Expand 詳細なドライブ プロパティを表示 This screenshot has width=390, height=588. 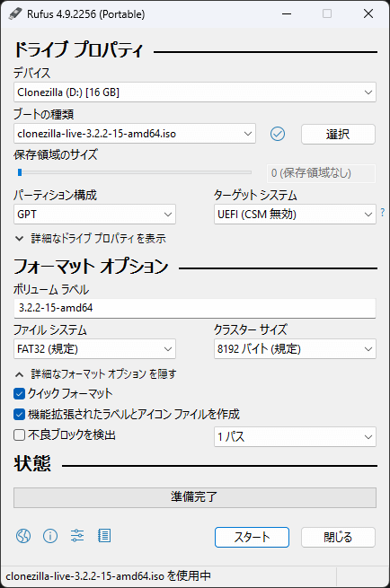91,239
